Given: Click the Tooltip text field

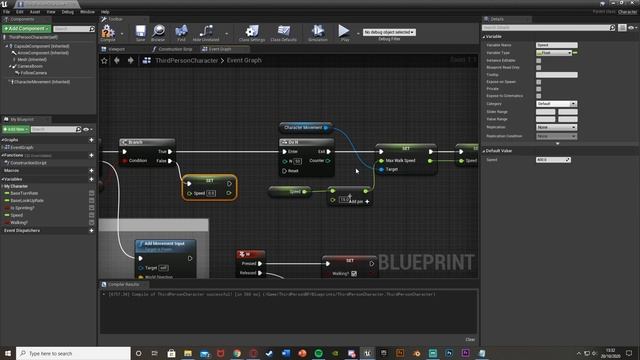Looking at the screenshot, I should pyautogui.click(x=556, y=75).
